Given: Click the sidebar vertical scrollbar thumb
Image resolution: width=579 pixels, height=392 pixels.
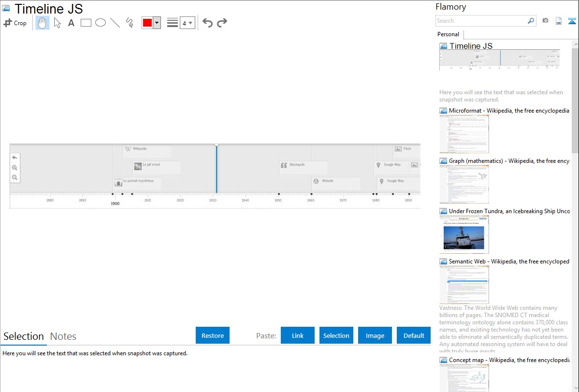Looking at the screenshot, I should tap(575, 101).
